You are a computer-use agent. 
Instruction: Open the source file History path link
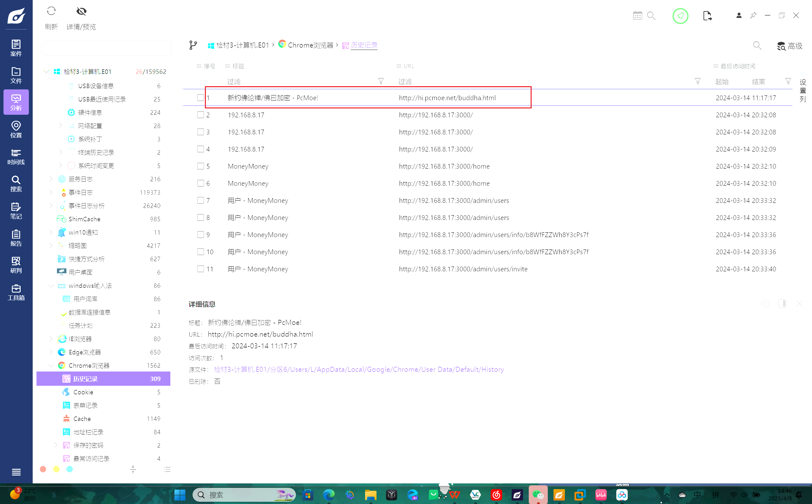[x=359, y=369]
